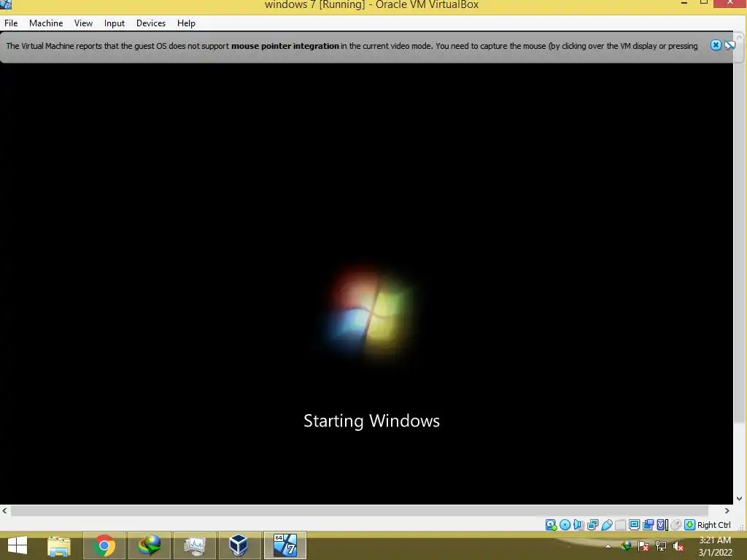Click shared folders status icon
The width and height of the screenshot is (747, 560).
click(620, 525)
